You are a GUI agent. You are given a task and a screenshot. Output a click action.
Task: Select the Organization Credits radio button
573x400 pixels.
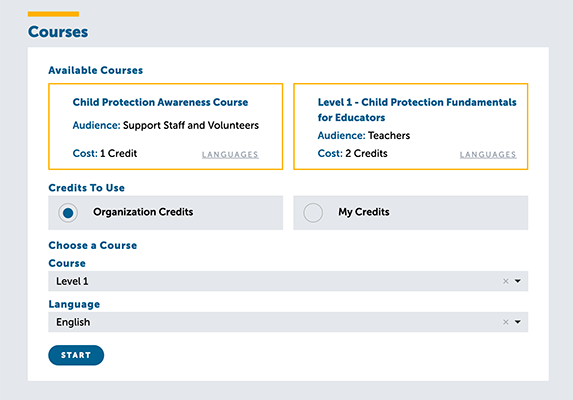coord(68,213)
